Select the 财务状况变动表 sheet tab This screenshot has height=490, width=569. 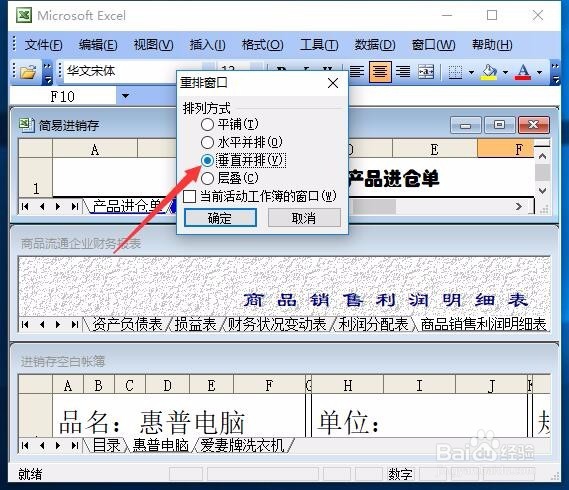(277, 324)
